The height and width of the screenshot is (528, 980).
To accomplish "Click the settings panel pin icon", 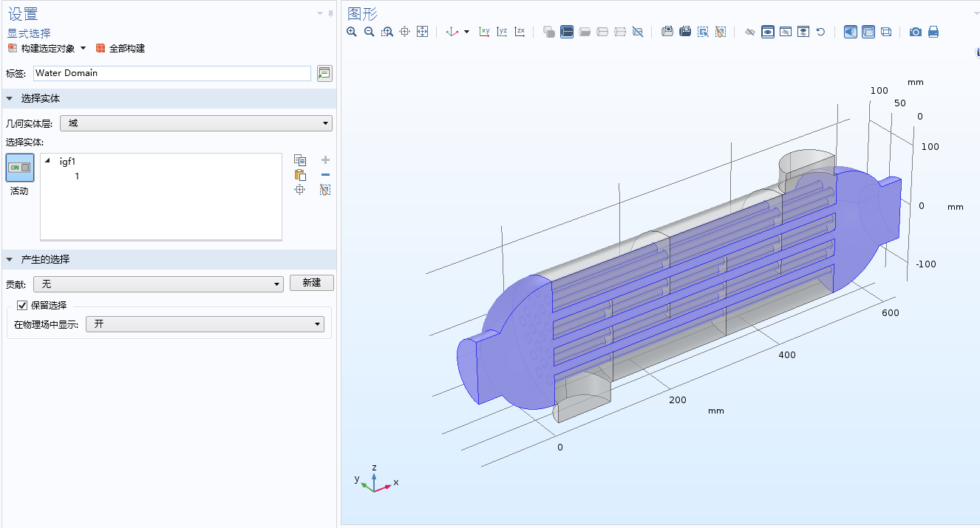I will pos(330,13).
